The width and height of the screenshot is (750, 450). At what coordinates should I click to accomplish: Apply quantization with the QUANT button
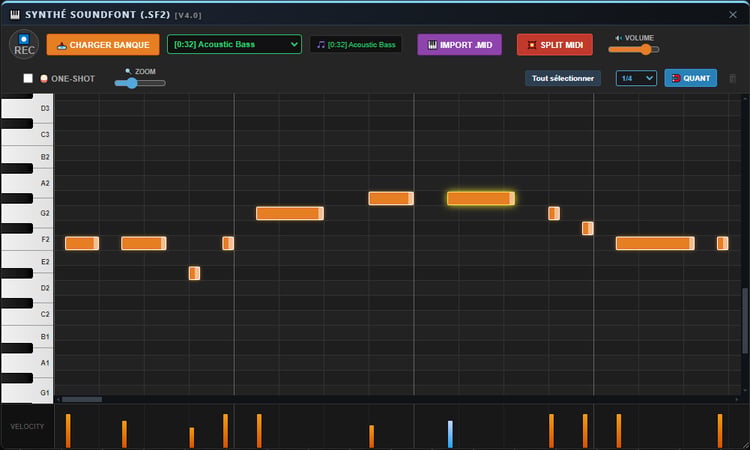coord(690,78)
